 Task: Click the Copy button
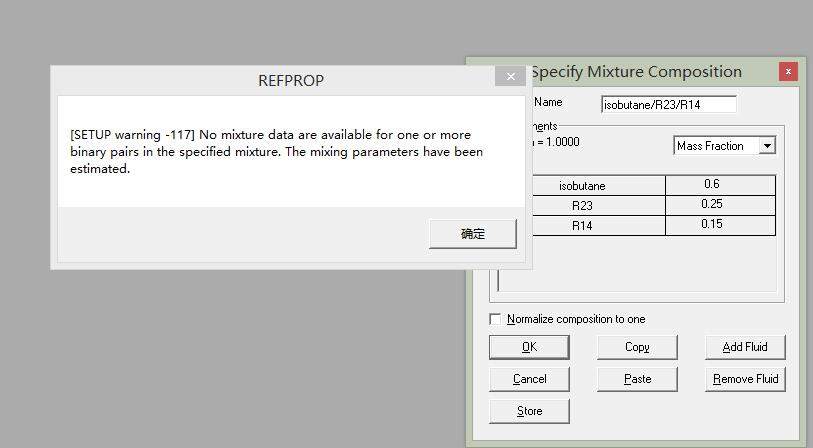tap(637, 347)
